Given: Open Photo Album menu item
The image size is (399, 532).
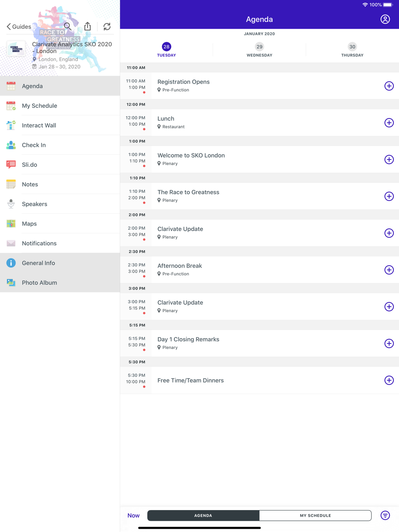Looking at the screenshot, I should 60,283.
